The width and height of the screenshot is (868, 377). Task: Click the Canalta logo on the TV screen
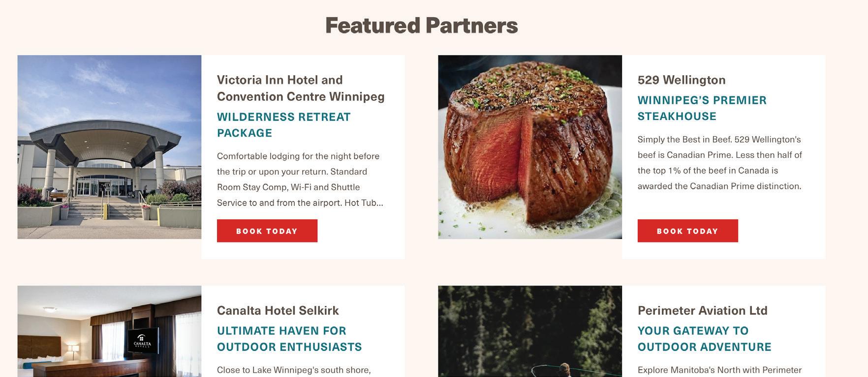tap(143, 340)
